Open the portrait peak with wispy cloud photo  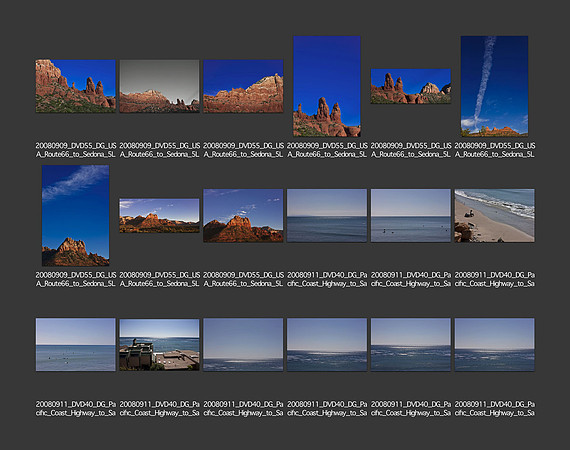point(75,216)
